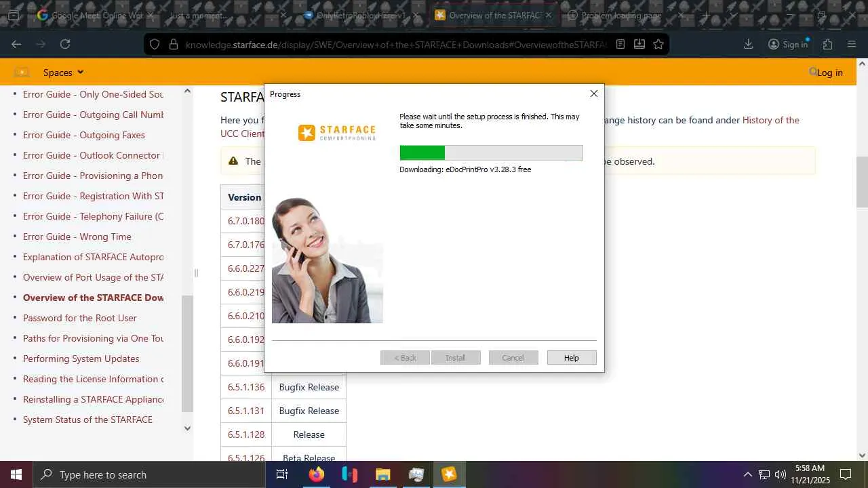Toggle reader view in the address bar
This screenshot has width=868, height=488.
pyautogui.click(x=620, y=44)
